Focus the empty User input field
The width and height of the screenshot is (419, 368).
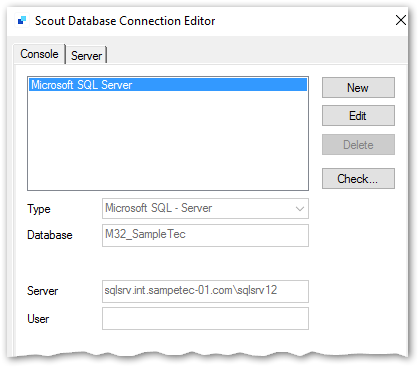[205, 319]
